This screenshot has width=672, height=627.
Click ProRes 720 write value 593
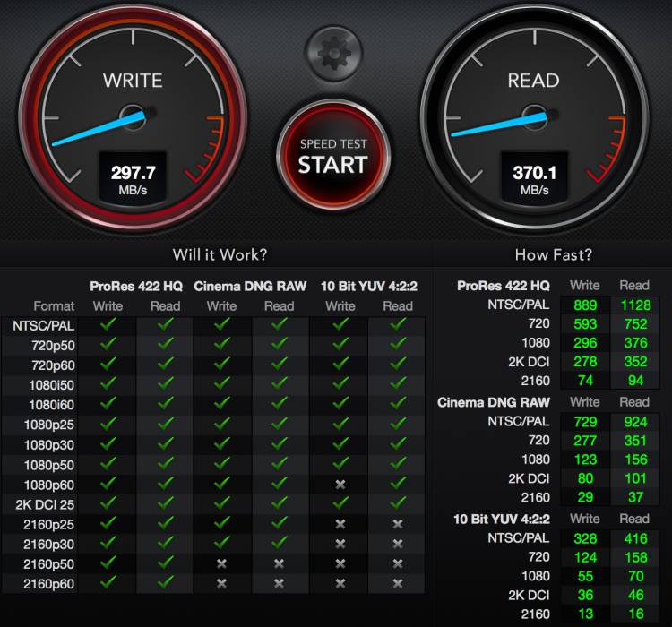click(585, 324)
